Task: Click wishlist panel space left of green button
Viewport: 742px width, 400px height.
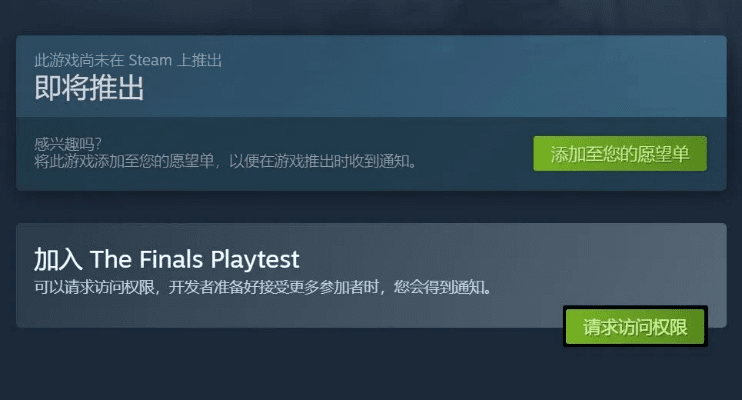Action: (x=473, y=153)
